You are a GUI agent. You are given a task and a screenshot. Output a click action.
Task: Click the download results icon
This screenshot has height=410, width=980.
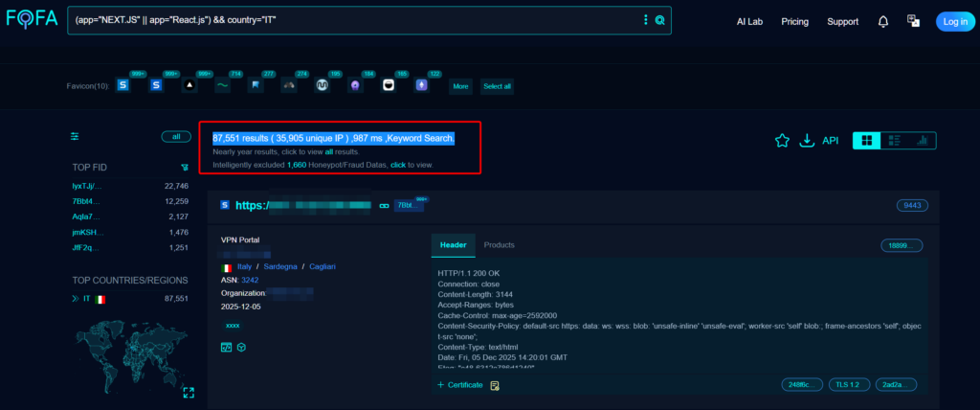click(807, 141)
